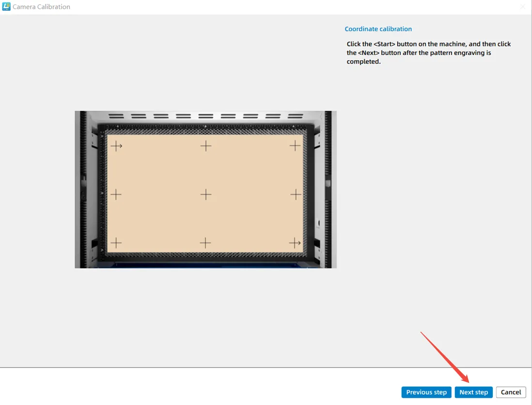The height and width of the screenshot is (405, 532).
Task: Click the Camera Calibration title text
Action: click(41, 7)
